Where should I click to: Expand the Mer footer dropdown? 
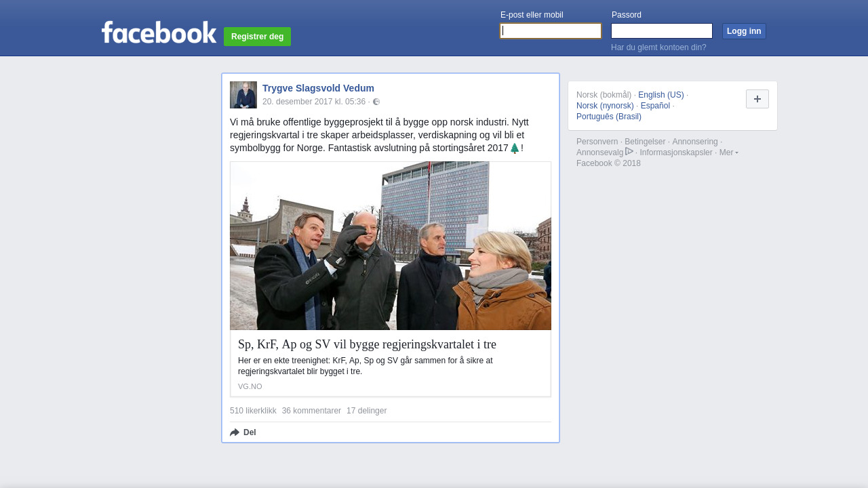click(x=728, y=152)
